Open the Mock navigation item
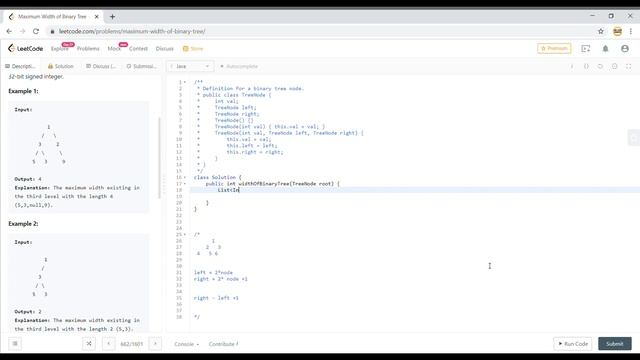 click(114, 49)
